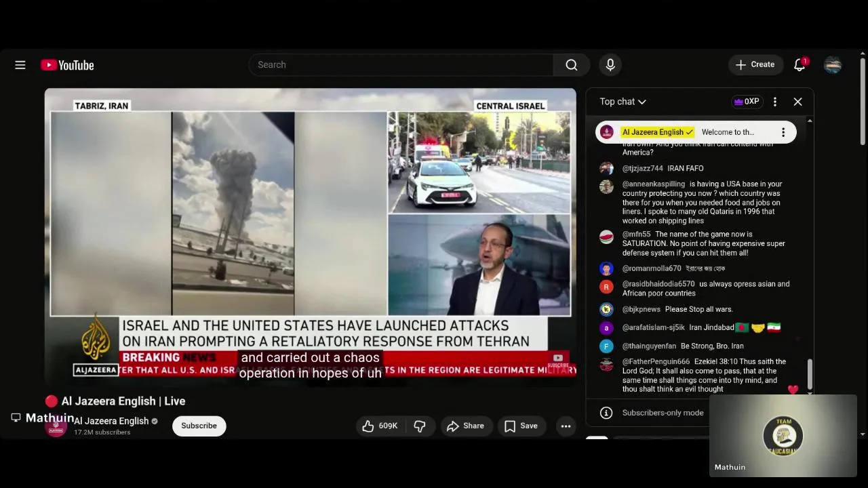Click the Create button
This screenshot has width=868, height=488.
tap(755, 64)
